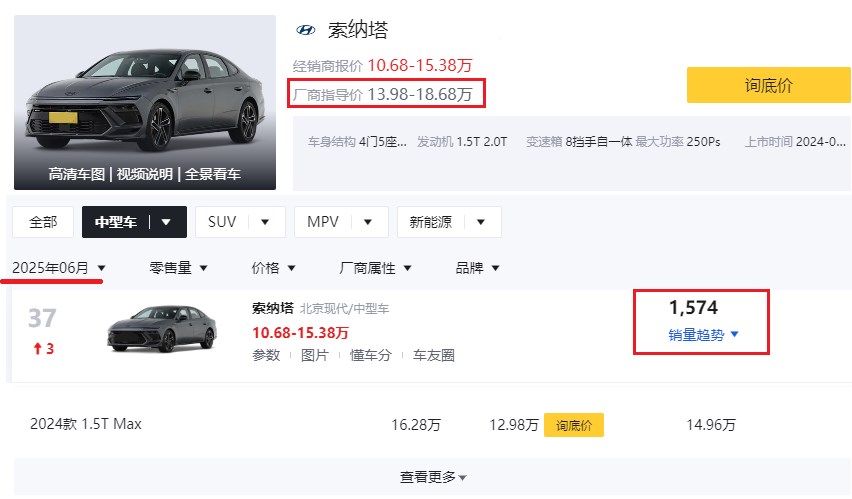The width and height of the screenshot is (852, 499).
Task: Expand the SUV category dropdown
Action: coord(265,222)
